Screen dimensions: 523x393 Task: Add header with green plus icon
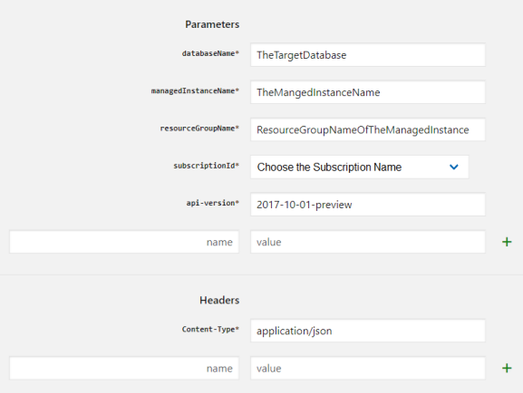point(507,368)
